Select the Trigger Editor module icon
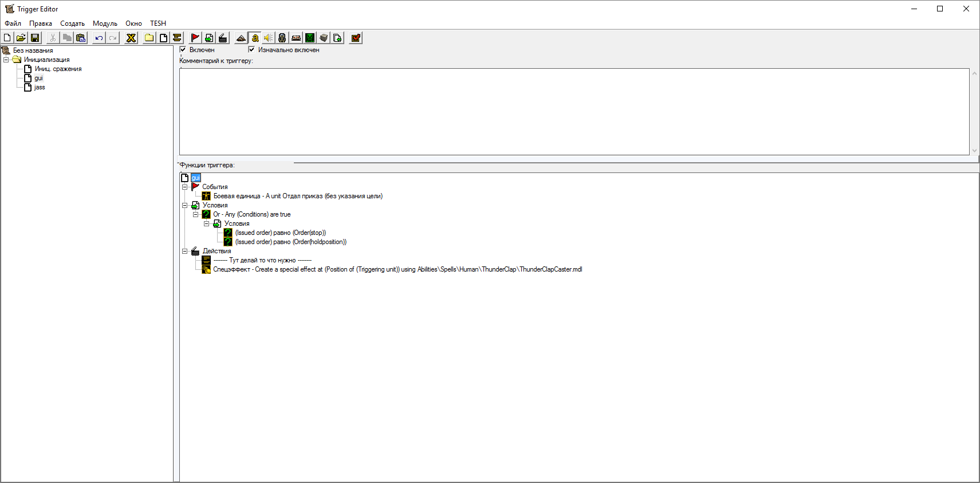The height and width of the screenshot is (483, 980). (255, 38)
